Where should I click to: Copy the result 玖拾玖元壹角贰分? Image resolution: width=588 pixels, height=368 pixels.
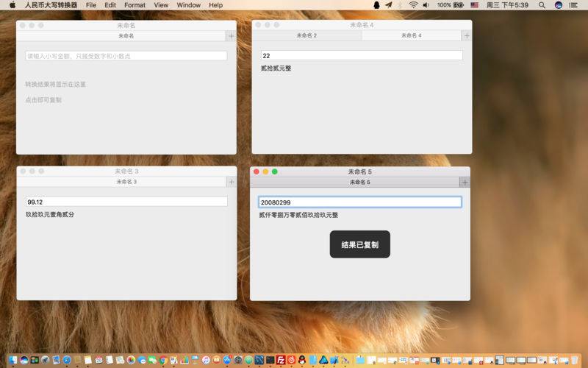pyautogui.click(x=50, y=215)
